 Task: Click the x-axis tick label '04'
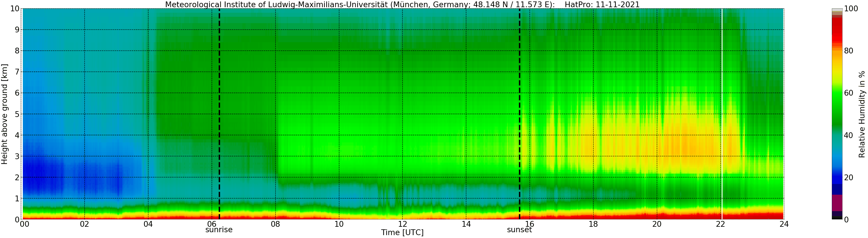[148, 224]
